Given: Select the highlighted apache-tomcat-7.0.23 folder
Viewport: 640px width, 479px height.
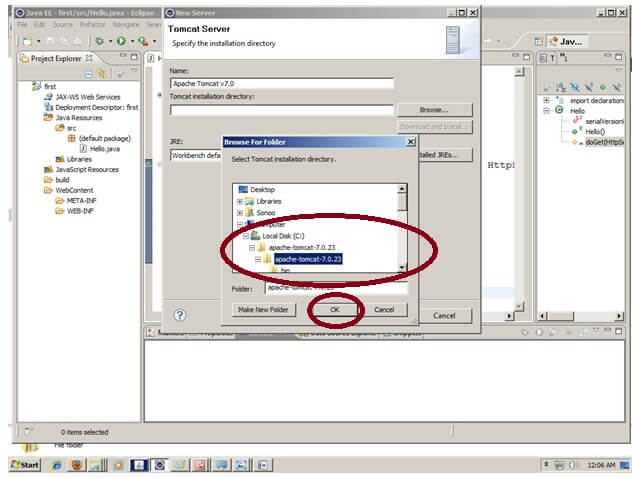Looking at the screenshot, I should [308, 259].
